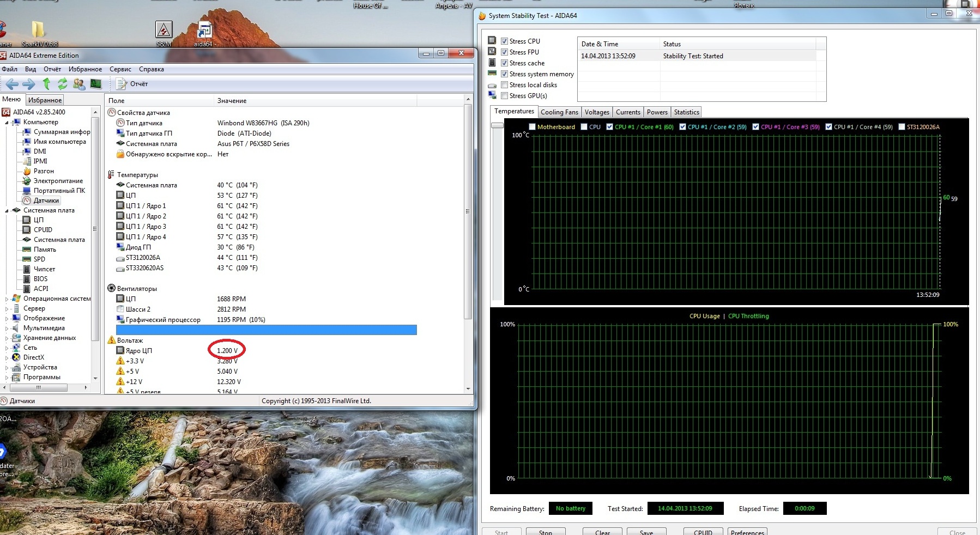
Task: Click the aida64 shortcut on the desktop
Action: (x=205, y=34)
